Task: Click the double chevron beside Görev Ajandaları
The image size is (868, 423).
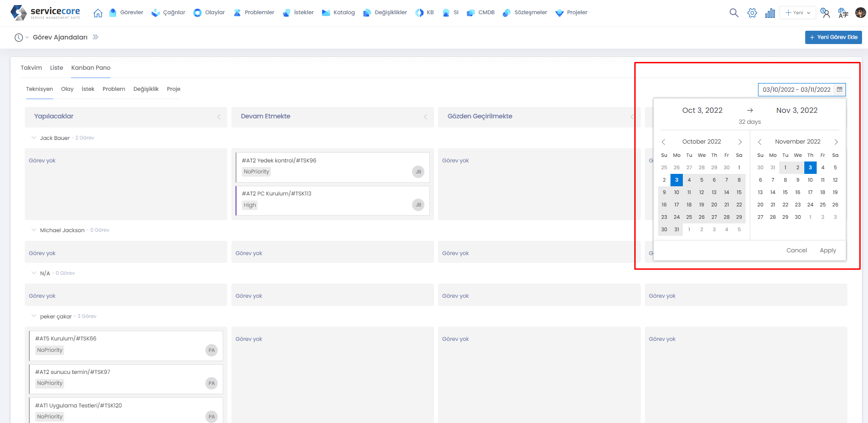Action: pos(95,37)
